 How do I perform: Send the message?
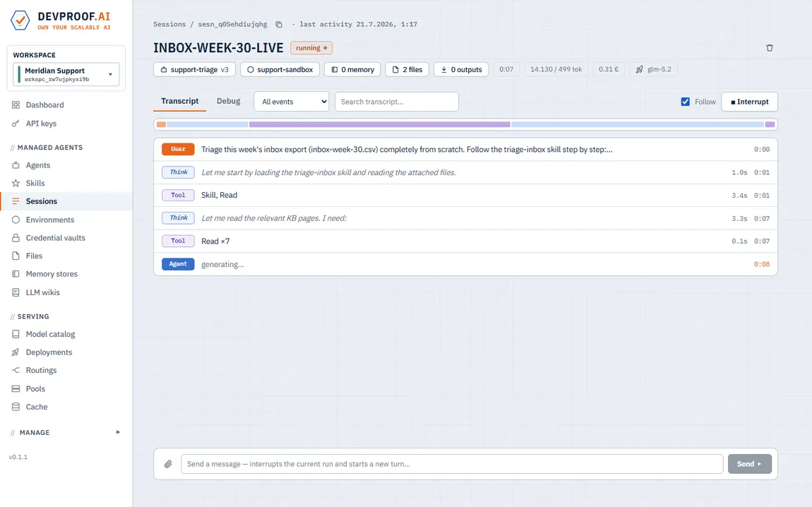click(749, 464)
